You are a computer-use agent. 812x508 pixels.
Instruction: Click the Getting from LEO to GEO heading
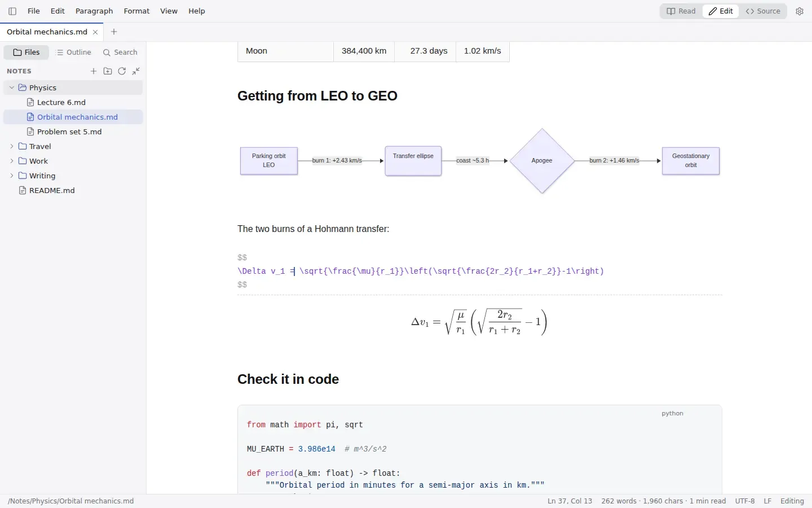point(317,96)
